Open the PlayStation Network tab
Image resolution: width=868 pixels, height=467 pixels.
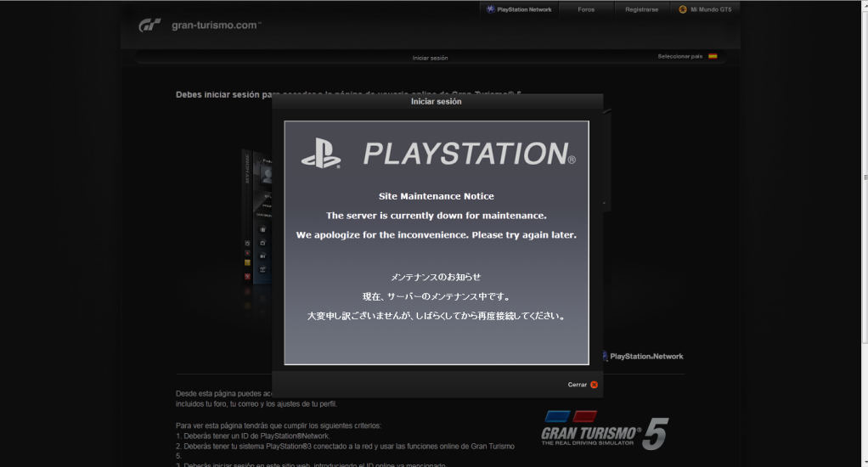pyautogui.click(x=524, y=9)
